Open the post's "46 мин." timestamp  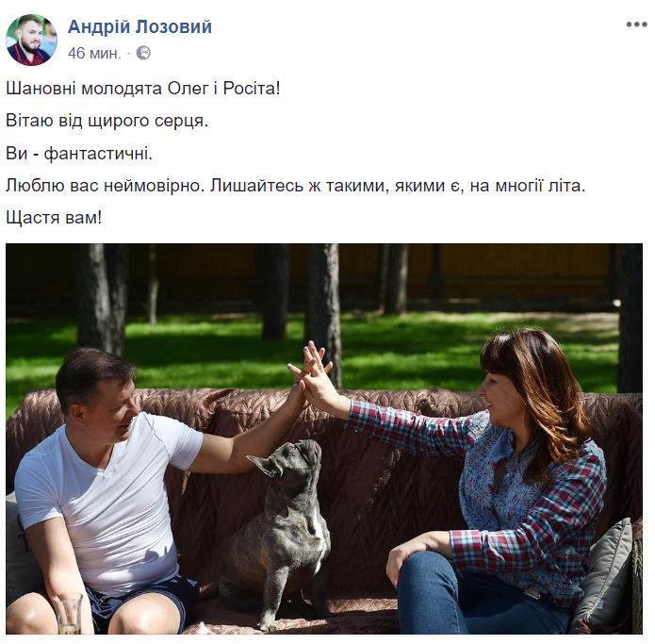click(x=94, y=54)
